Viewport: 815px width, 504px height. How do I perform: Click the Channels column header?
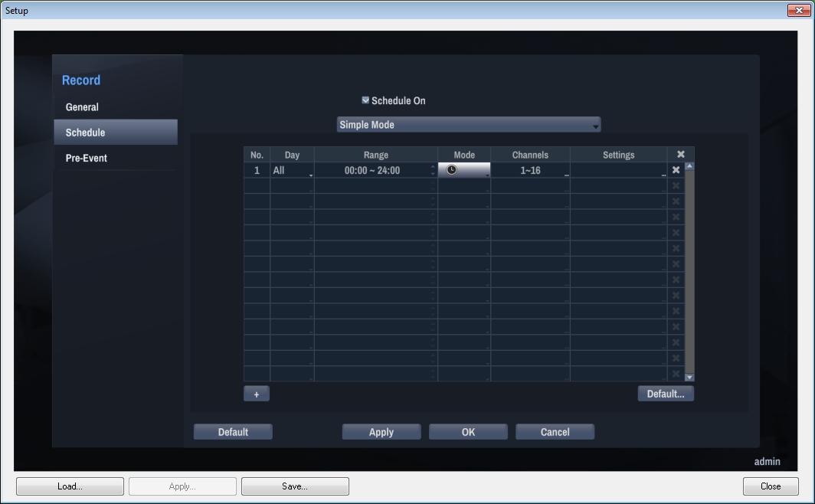point(530,155)
